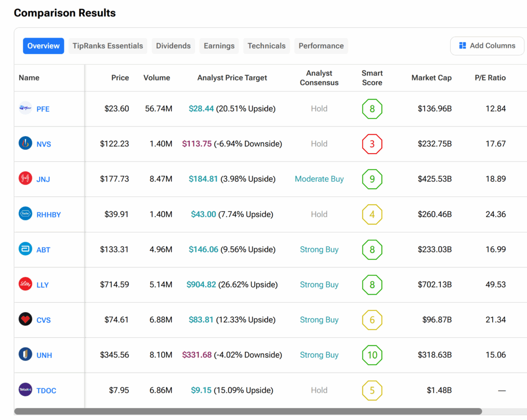This screenshot has height=420, width=527.
Task: Click PFE price target $28.44
Action: coord(201,108)
